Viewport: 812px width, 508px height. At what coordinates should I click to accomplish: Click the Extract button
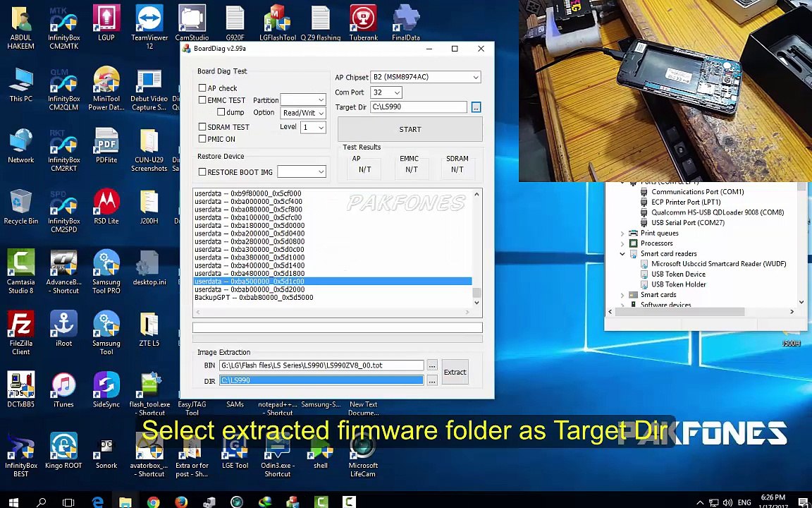coord(455,373)
